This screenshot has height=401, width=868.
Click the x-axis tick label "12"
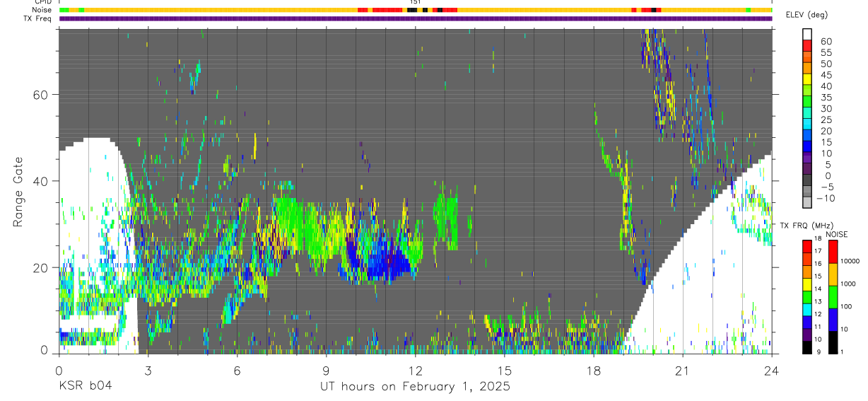pyautogui.click(x=415, y=370)
